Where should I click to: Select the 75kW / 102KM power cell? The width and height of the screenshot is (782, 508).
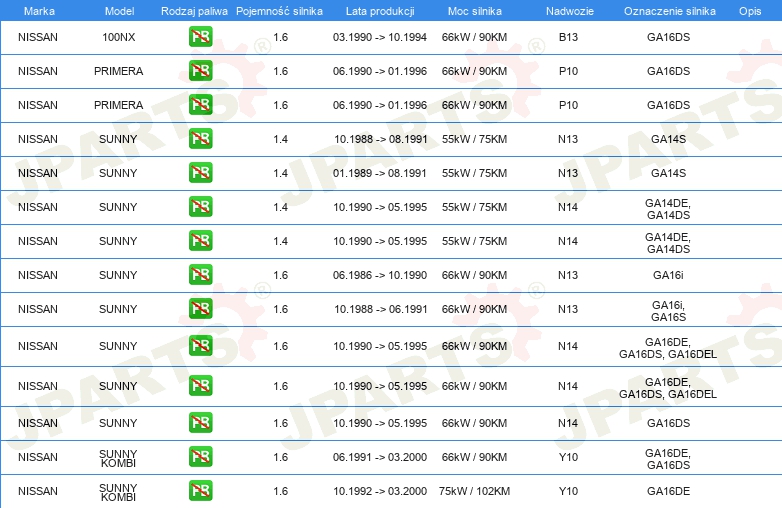coord(474,491)
